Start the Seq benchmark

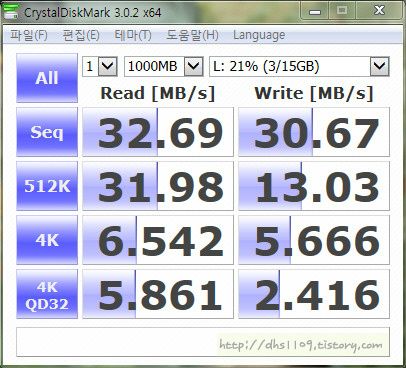(x=47, y=132)
